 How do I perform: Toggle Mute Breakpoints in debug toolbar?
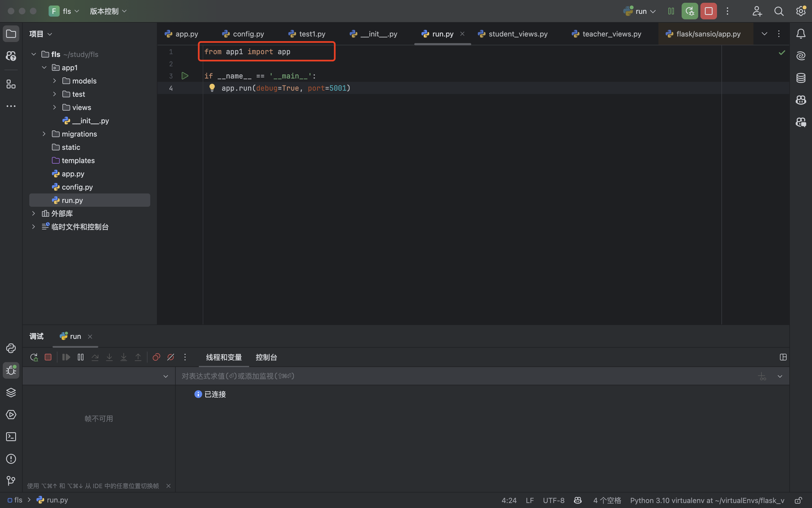[170, 357]
